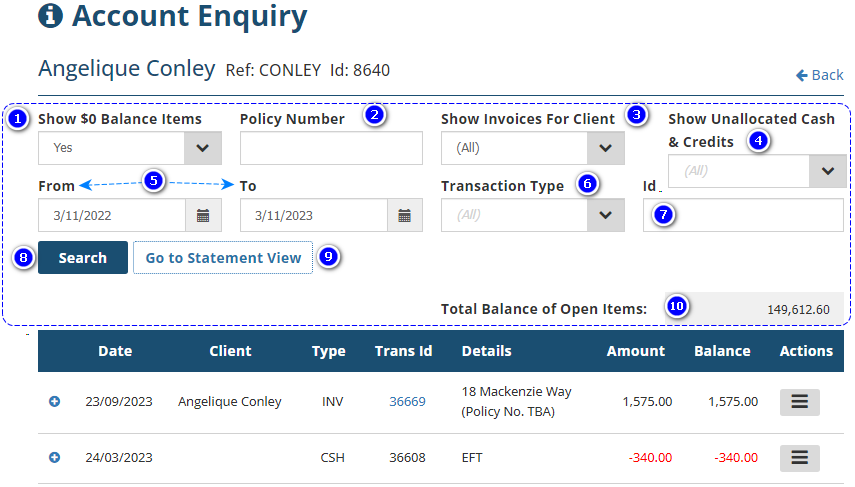Click the Balance column header
This screenshot has width=855, height=487.
(x=722, y=351)
